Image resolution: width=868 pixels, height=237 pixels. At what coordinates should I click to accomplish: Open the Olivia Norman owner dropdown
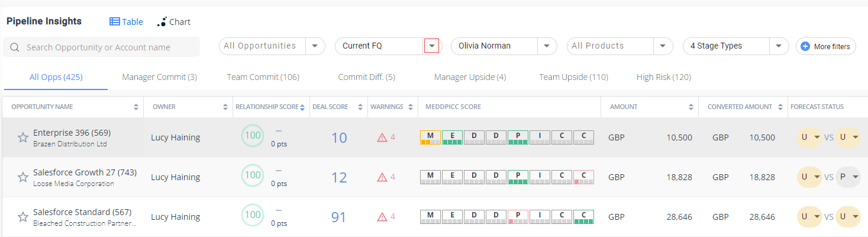547,46
